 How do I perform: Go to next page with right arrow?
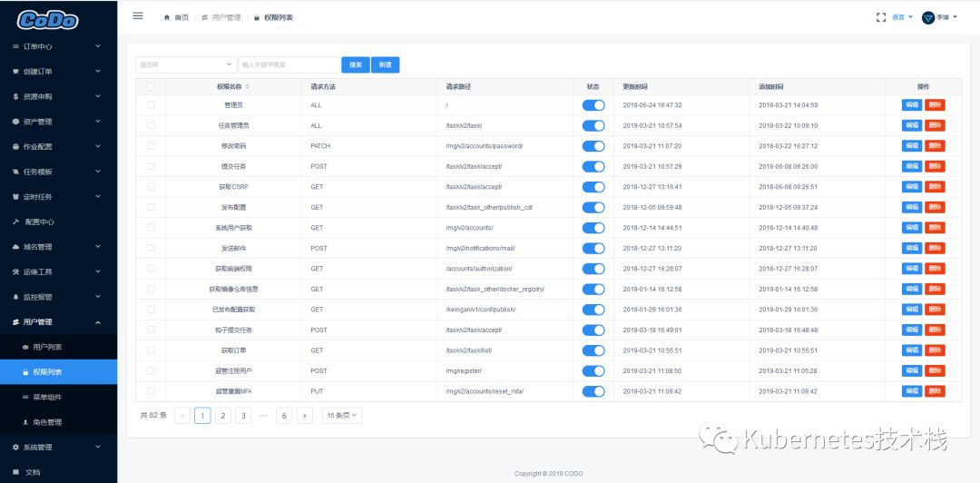pyautogui.click(x=304, y=415)
